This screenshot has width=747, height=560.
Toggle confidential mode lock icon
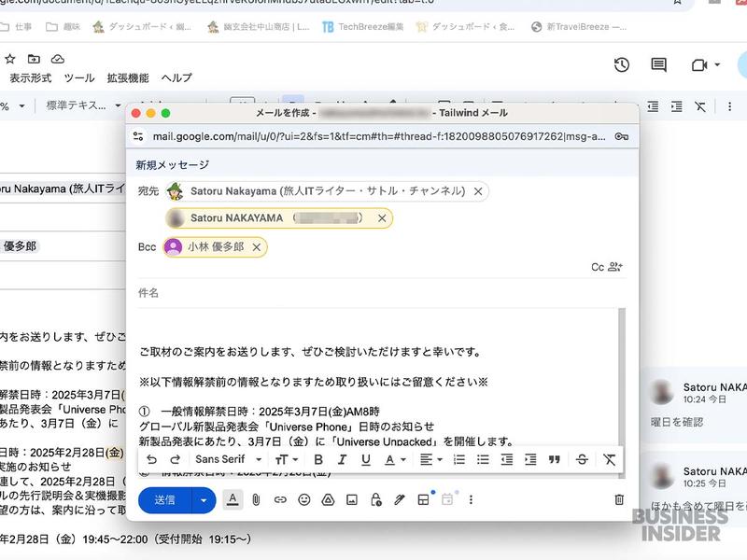[376, 499]
